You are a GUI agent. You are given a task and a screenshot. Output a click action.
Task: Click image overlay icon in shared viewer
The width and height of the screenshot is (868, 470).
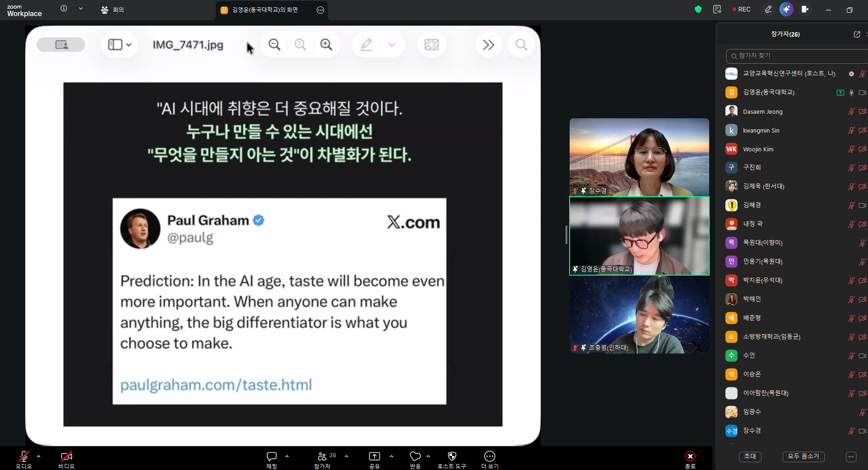[431, 44]
